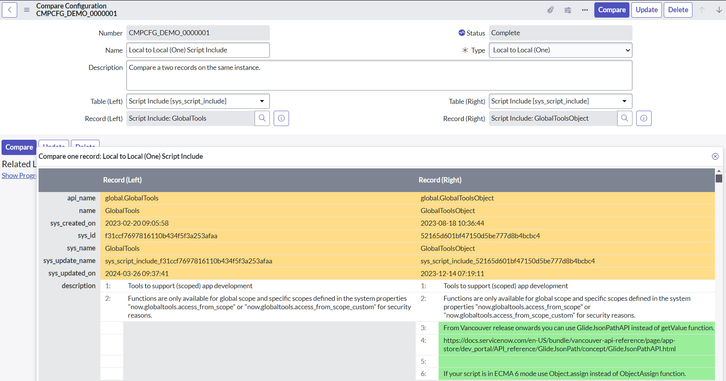Click the compare dialog scrollbar thumb
Image resolution: width=726 pixels, height=381 pixels.
tap(719, 178)
